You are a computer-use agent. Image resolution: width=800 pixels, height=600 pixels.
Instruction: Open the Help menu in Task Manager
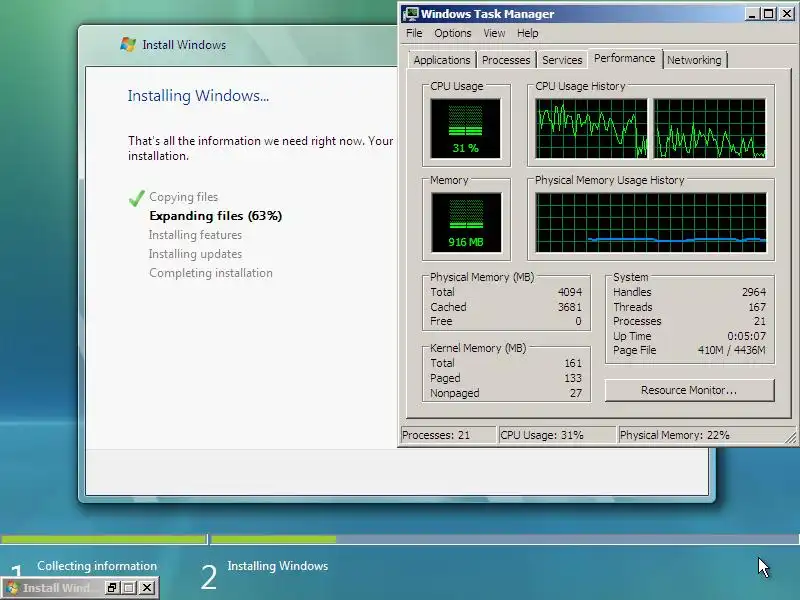[x=528, y=33]
